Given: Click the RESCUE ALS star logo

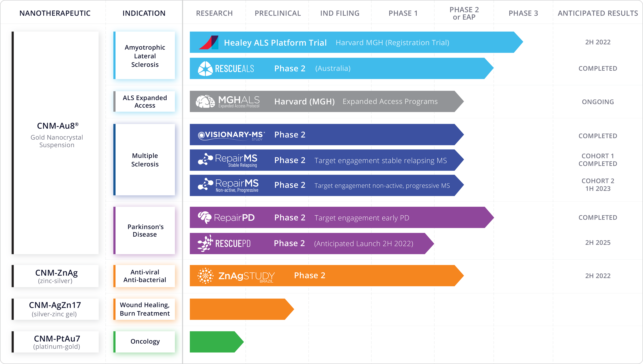Looking at the screenshot, I should coord(205,68).
